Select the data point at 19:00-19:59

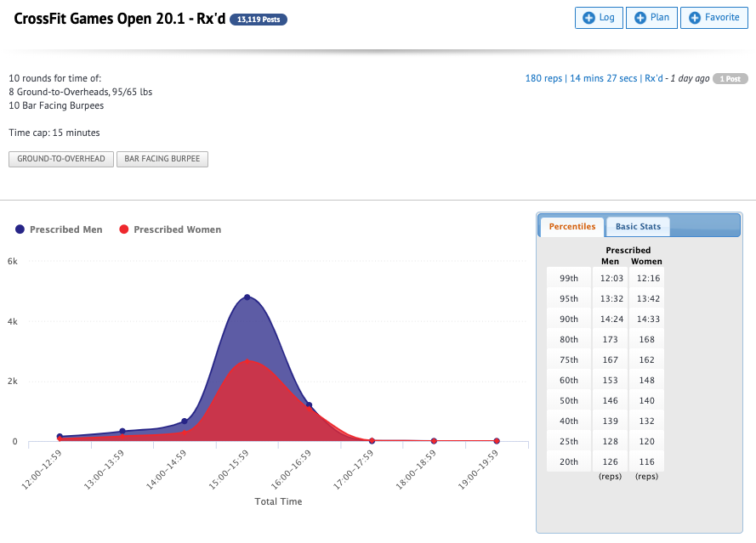coord(497,441)
